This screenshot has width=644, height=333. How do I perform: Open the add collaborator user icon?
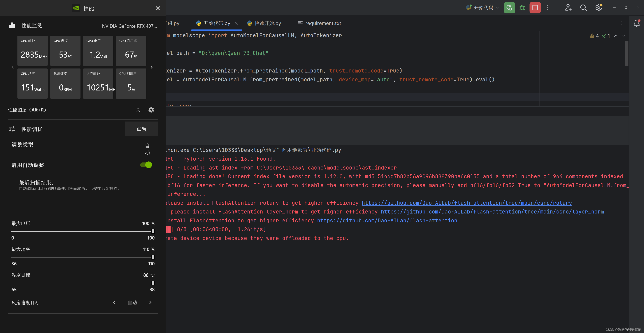point(568,8)
